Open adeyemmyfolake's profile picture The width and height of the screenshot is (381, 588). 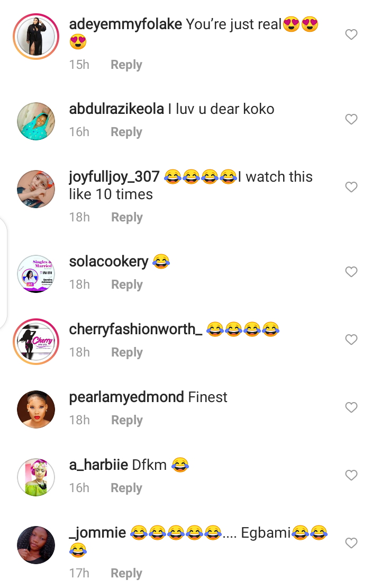[36, 36]
